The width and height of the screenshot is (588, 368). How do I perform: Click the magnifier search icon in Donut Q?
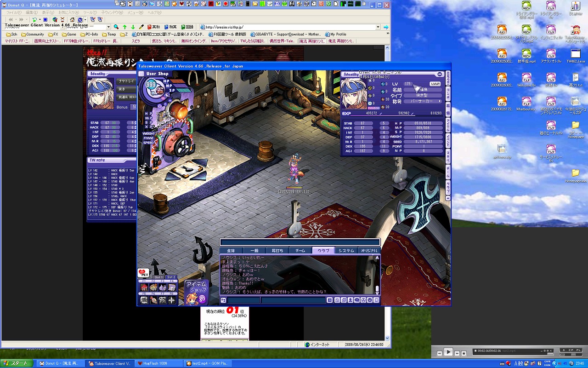pos(116,27)
